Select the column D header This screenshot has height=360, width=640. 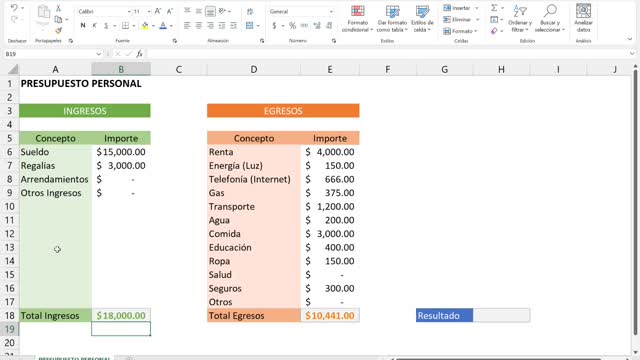pyautogui.click(x=253, y=69)
